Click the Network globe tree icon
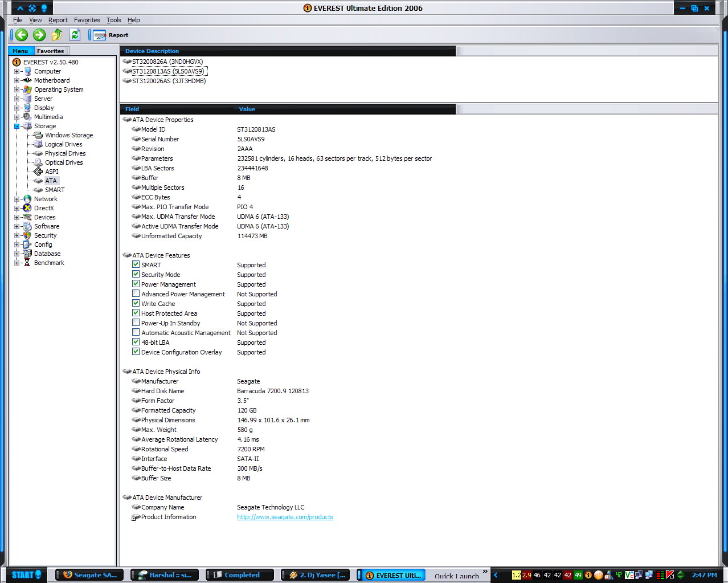This screenshot has width=728, height=583. coord(27,199)
